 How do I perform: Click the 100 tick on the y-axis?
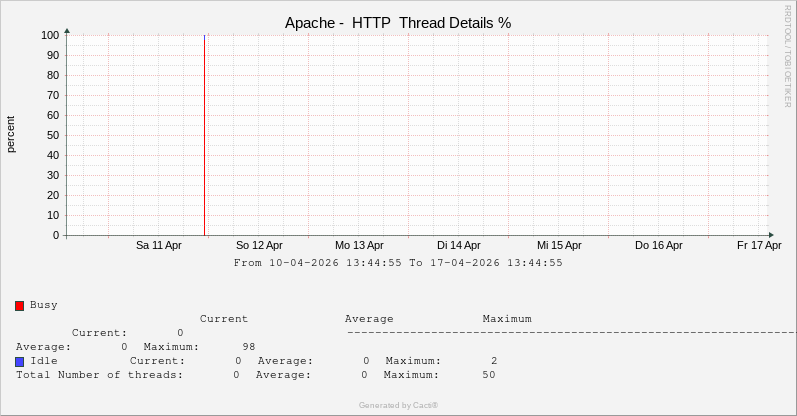point(50,35)
